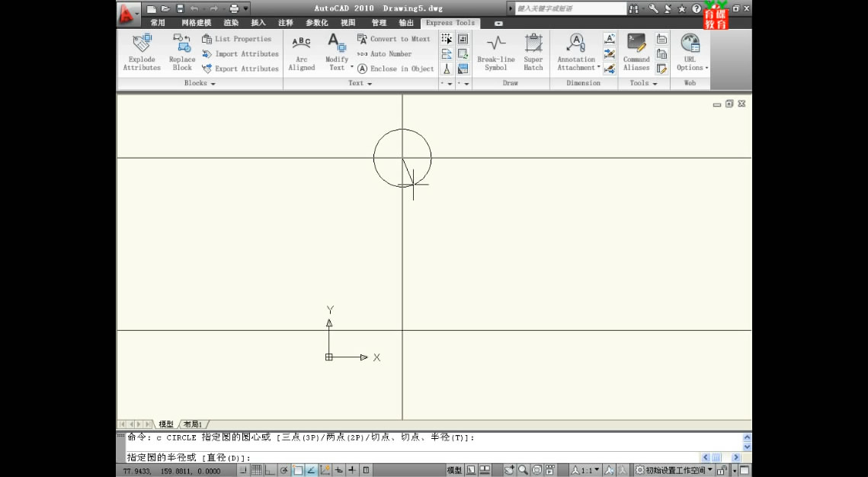
Task: Click the help question mark icon
Action: pos(697,9)
